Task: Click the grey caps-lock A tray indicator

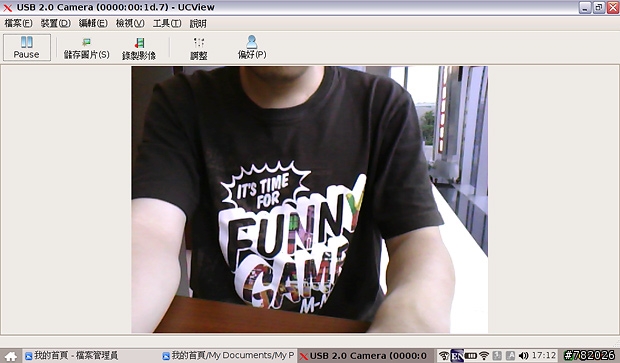Action: point(510,355)
